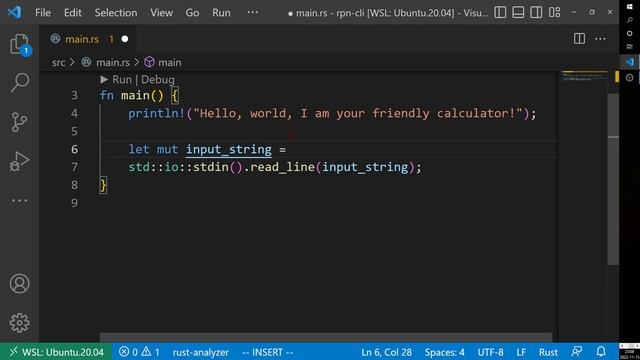Toggle bottom panel layout icon
Viewport: 640px width, 360px height.
point(518,12)
